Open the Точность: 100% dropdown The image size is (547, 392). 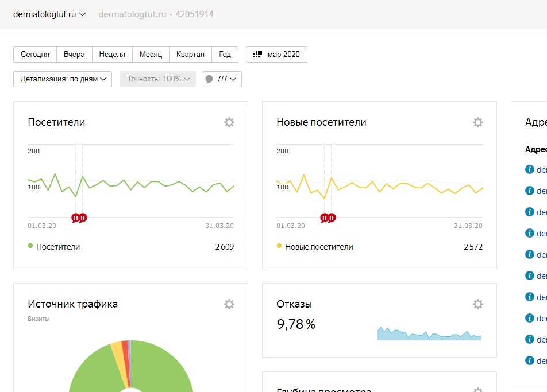[157, 79]
